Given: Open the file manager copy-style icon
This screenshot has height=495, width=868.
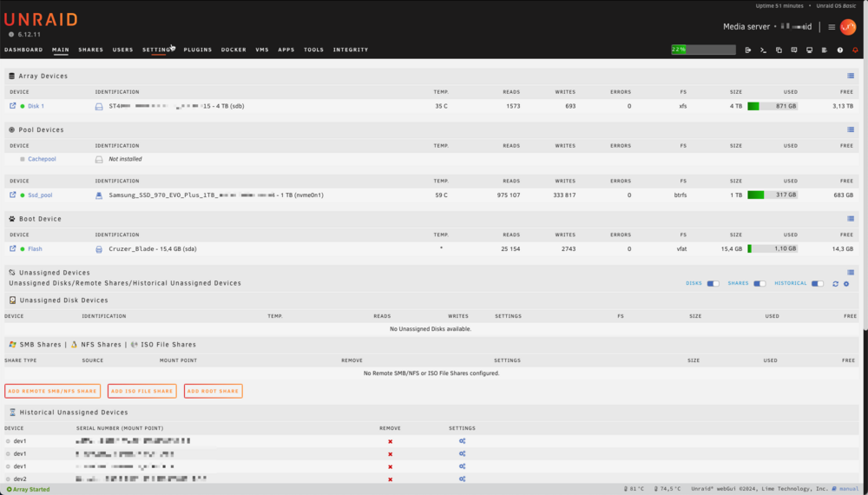Looking at the screenshot, I should pyautogui.click(x=779, y=49).
